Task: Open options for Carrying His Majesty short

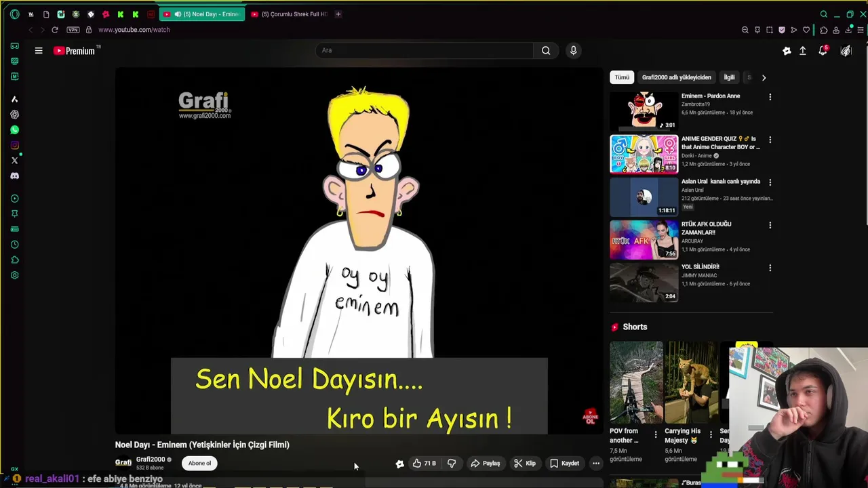Action: (711, 434)
